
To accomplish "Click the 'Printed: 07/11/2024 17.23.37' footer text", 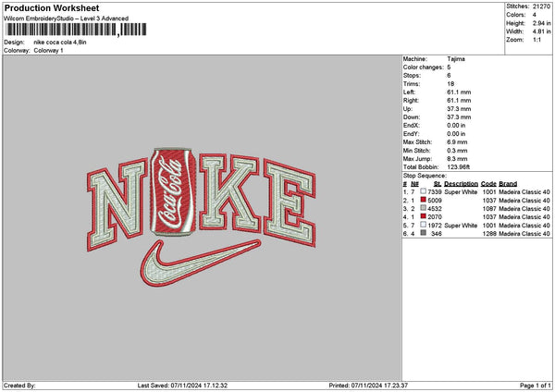I will click(368, 386).
